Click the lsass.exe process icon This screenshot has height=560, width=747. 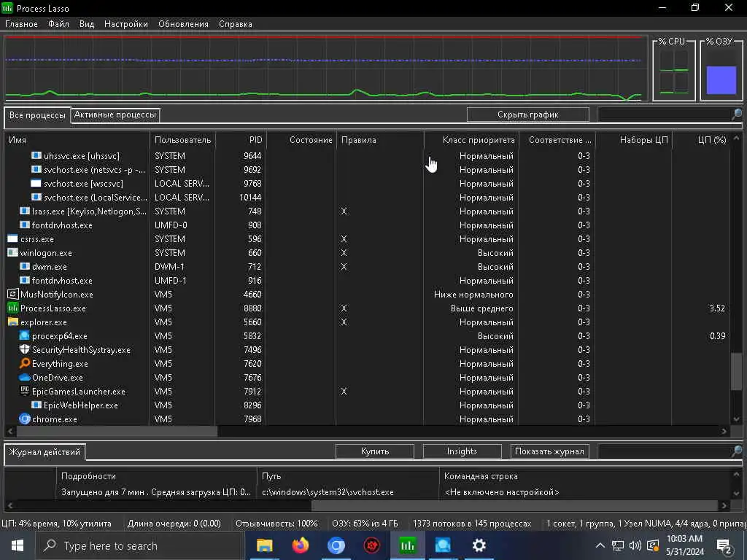point(25,211)
